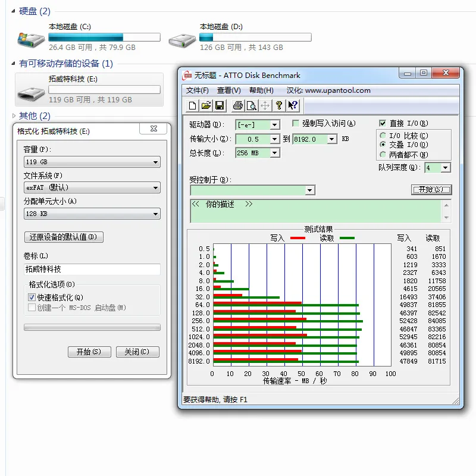Click the context help arrow-question icon

(x=293, y=106)
